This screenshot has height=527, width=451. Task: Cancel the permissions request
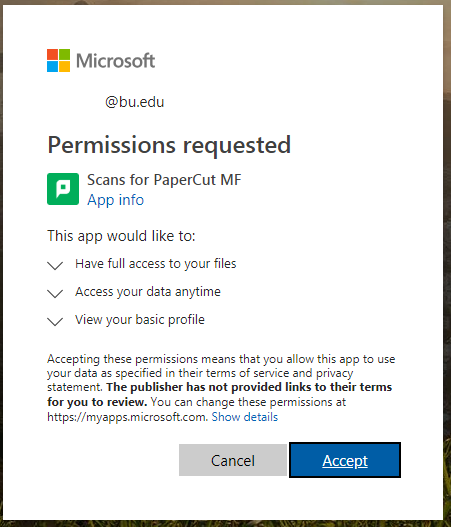(233, 460)
